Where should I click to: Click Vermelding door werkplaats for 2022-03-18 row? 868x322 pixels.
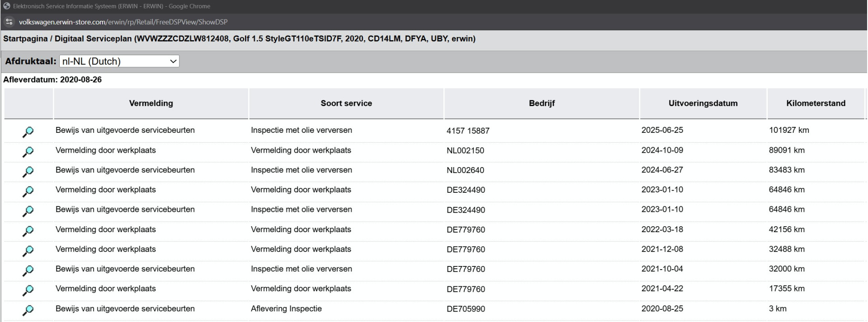[x=106, y=229]
